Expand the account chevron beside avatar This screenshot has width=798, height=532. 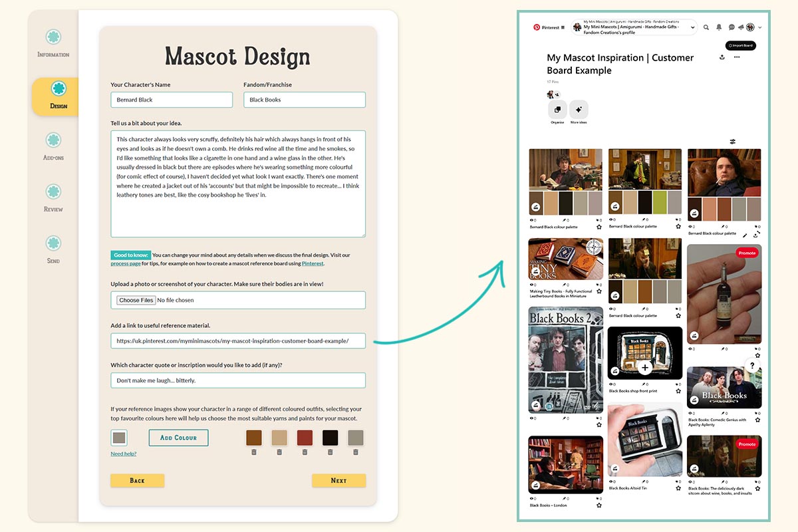(760, 27)
